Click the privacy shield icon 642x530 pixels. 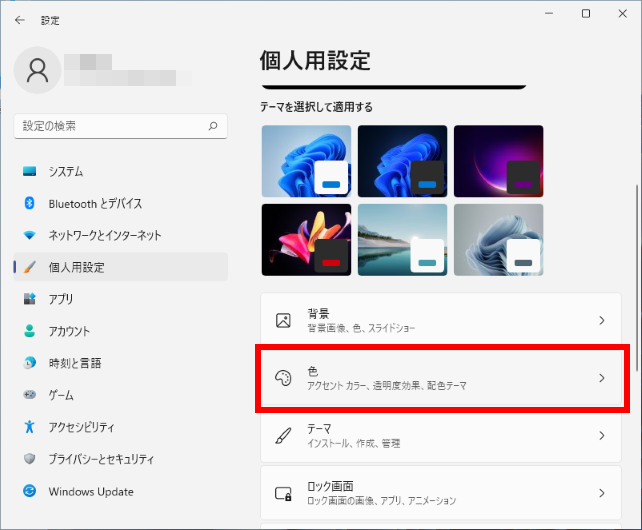click(x=29, y=459)
